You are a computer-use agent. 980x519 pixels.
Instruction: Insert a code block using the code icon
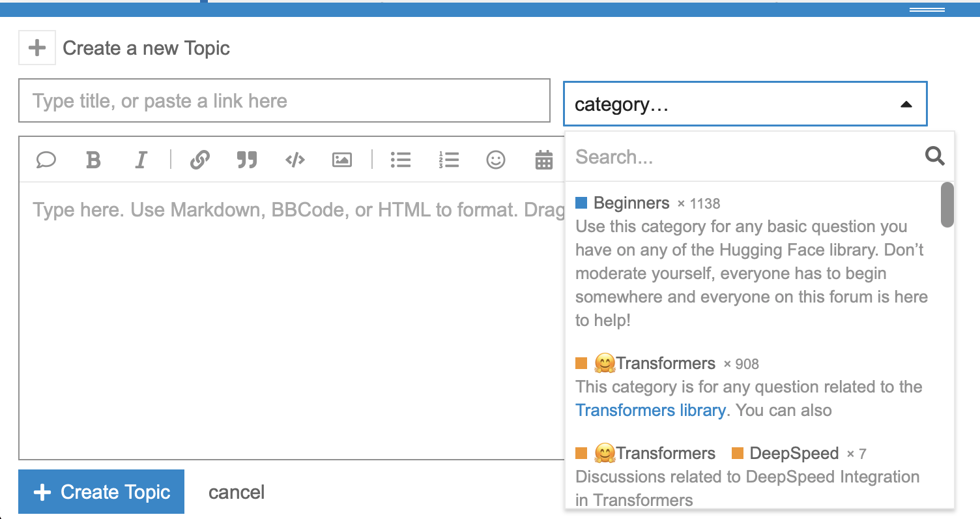pyautogui.click(x=295, y=160)
